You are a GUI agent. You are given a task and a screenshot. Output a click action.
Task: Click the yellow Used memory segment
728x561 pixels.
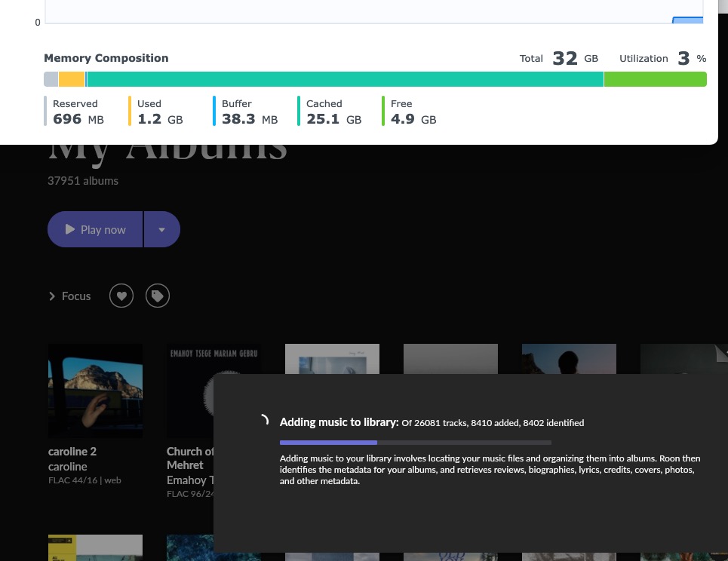72,79
